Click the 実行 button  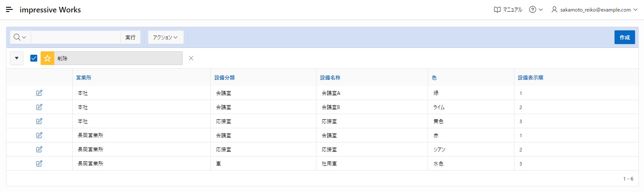point(130,37)
